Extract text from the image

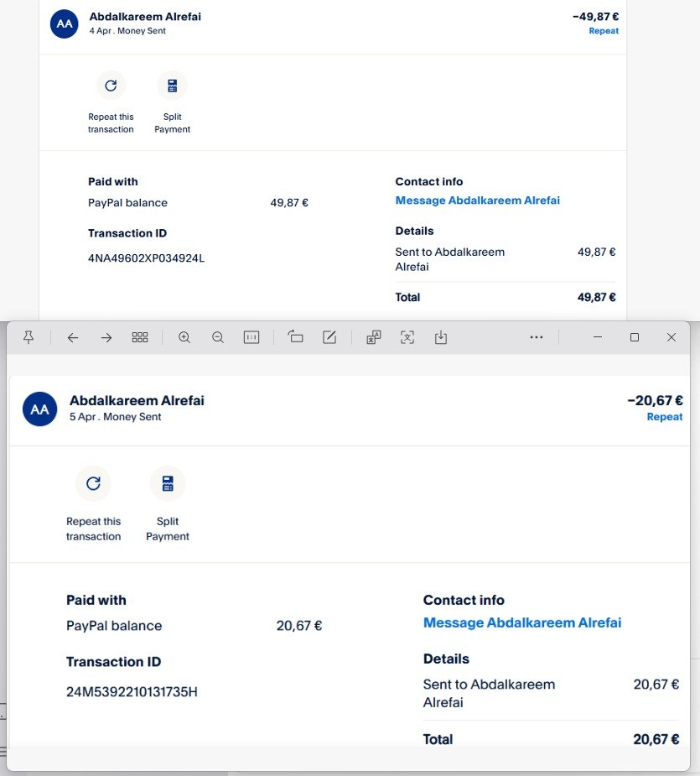pos(407,337)
